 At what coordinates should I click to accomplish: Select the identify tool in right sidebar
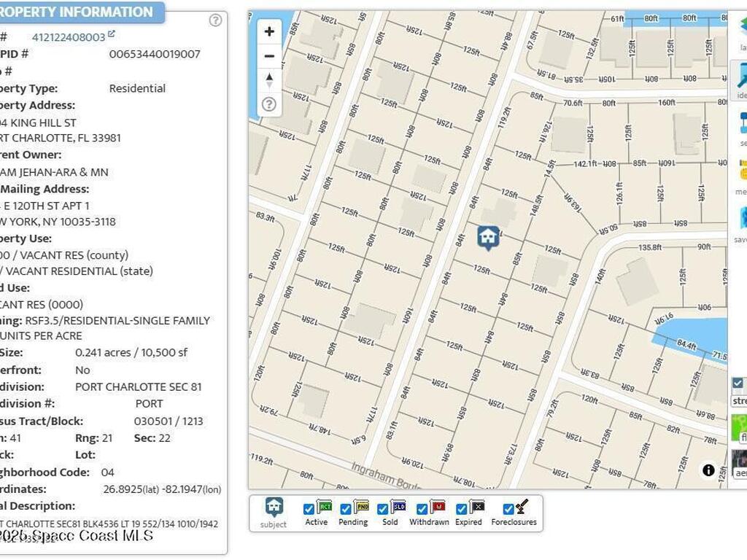click(x=740, y=79)
